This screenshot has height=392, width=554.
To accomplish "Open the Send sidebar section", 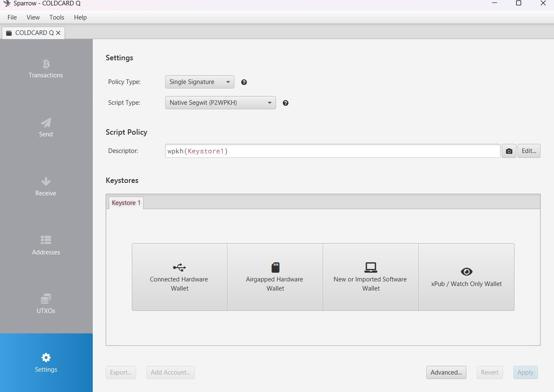I will pos(46,128).
